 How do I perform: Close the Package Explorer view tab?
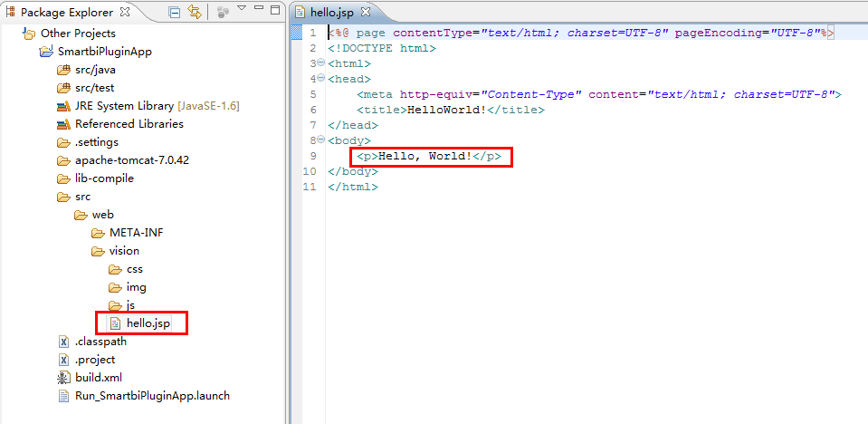(x=125, y=12)
